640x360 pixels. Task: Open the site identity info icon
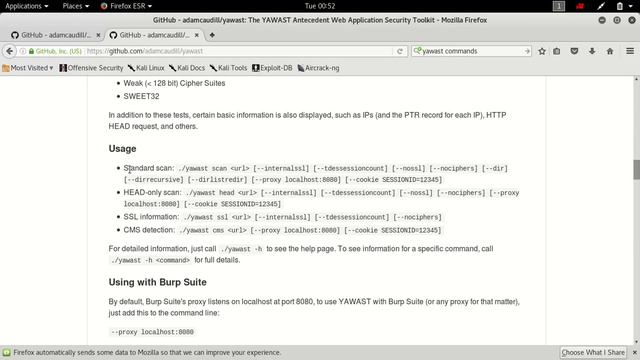[x=23, y=51]
